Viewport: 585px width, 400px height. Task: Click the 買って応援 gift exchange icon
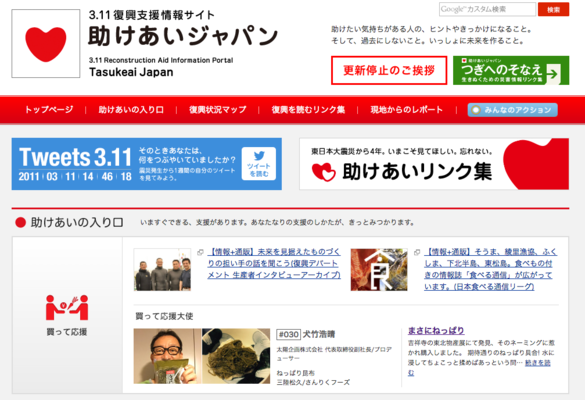point(67,307)
